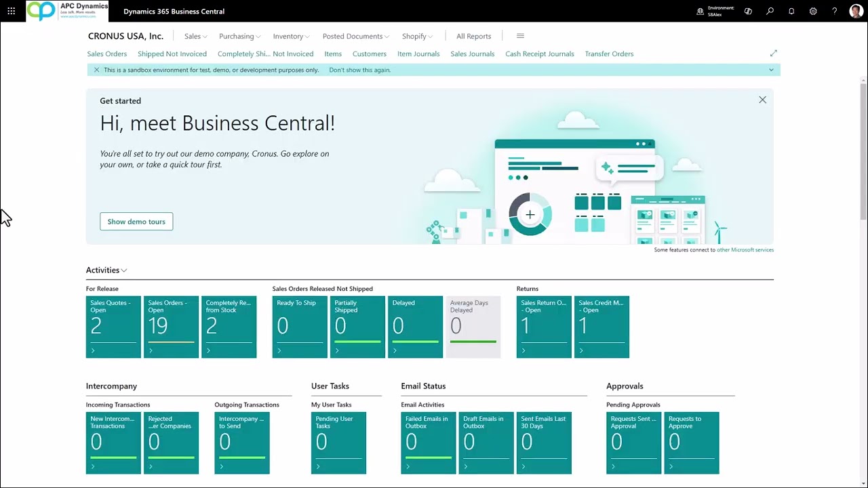Open Failed Emails in Outbox tile
The image size is (868, 488).
[429, 443]
